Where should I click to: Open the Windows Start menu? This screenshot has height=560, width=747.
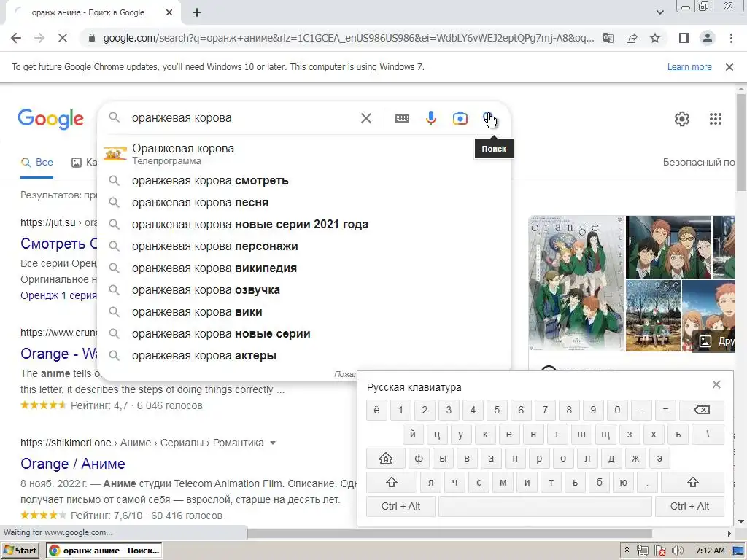pos(20,551)
